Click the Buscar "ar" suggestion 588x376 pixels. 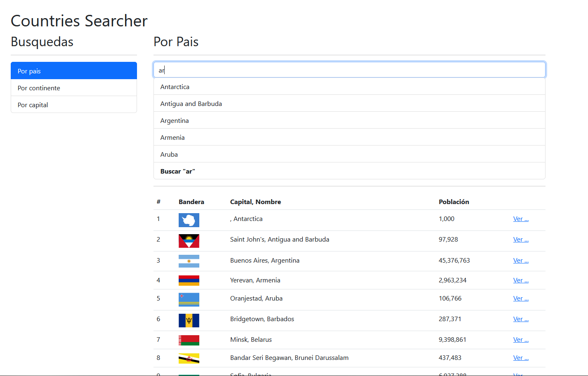tap(349, 171)
